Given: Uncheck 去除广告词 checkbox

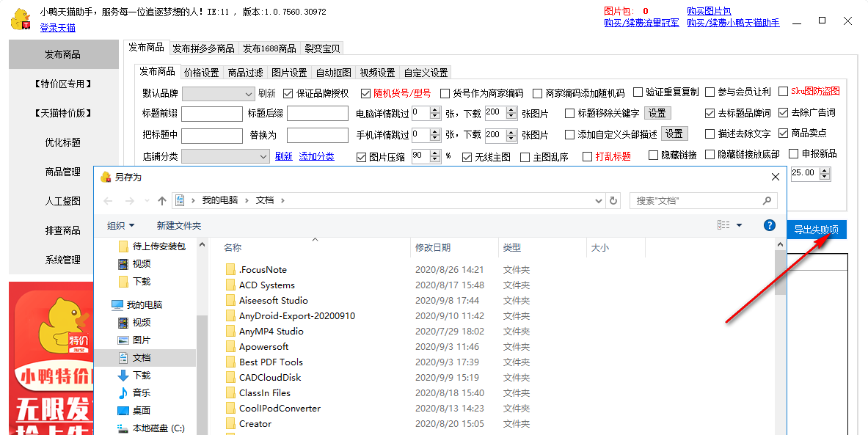Looking at the screenshot, I should [x=783, y=113].
